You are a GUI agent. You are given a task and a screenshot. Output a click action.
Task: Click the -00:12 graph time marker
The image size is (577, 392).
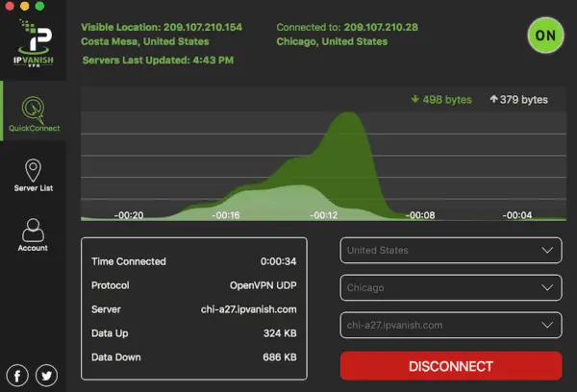323,215
